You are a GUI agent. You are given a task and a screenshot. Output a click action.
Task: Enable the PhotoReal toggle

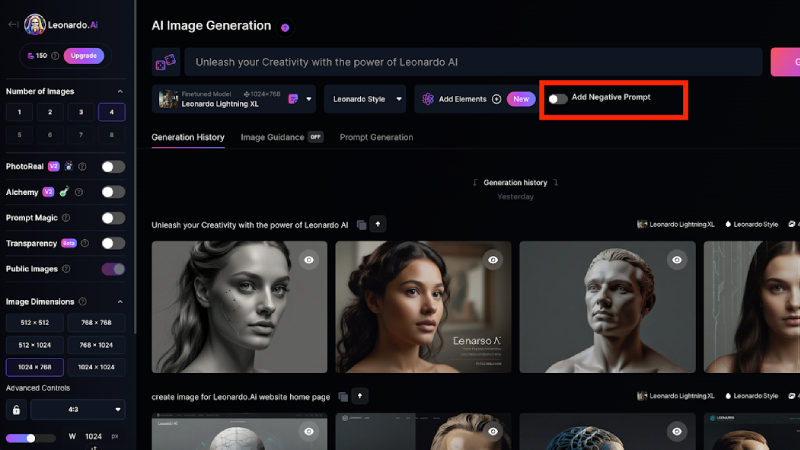pos(113,166)
